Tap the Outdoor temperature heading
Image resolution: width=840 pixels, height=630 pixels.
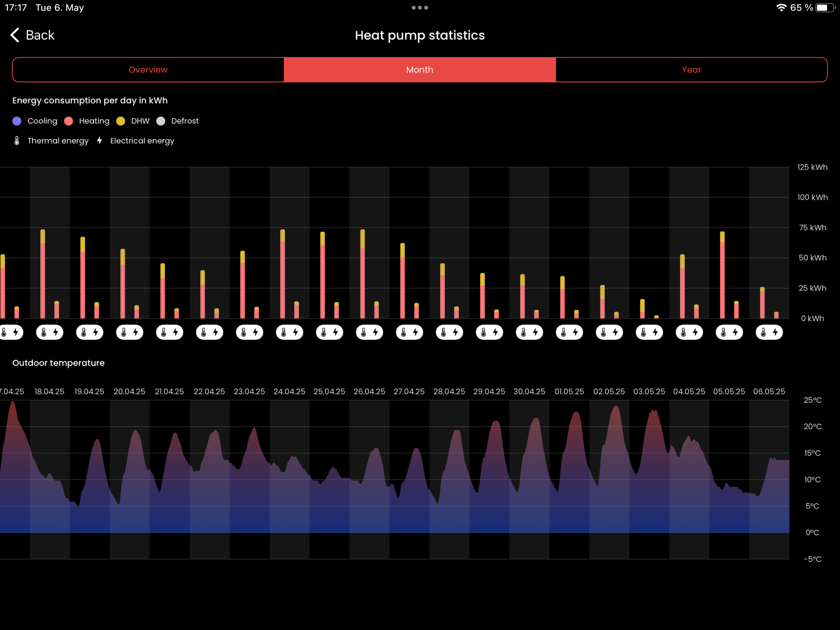point(59,363)
